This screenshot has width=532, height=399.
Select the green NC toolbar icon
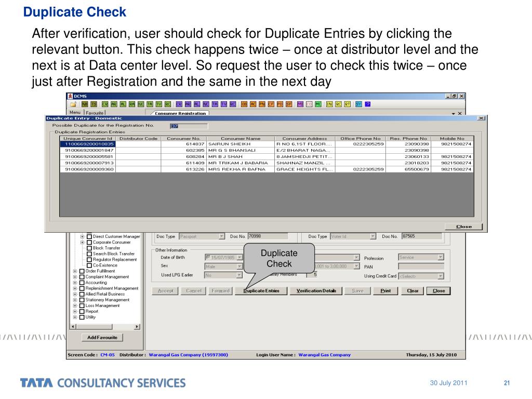(x=141, y=104)
